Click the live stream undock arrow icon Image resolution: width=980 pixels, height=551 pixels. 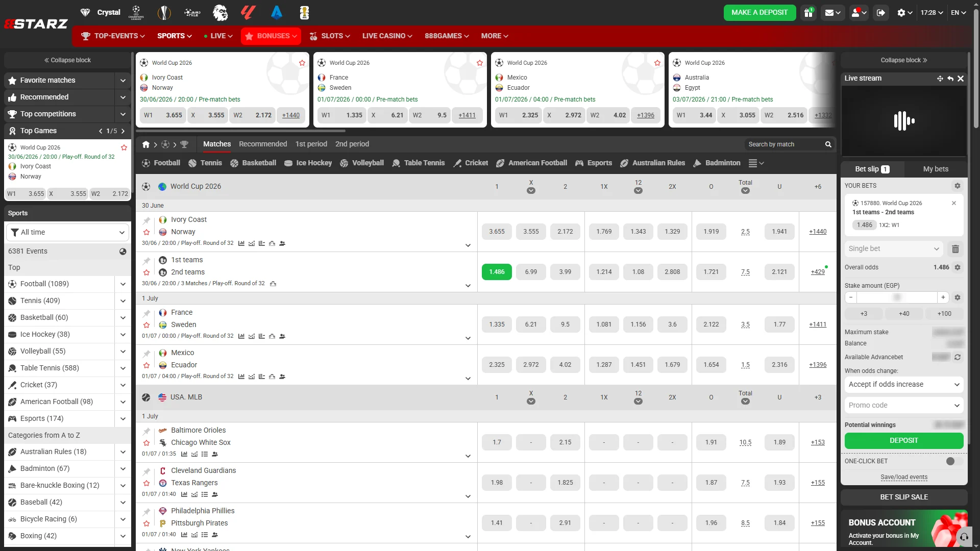click(950, 79)
